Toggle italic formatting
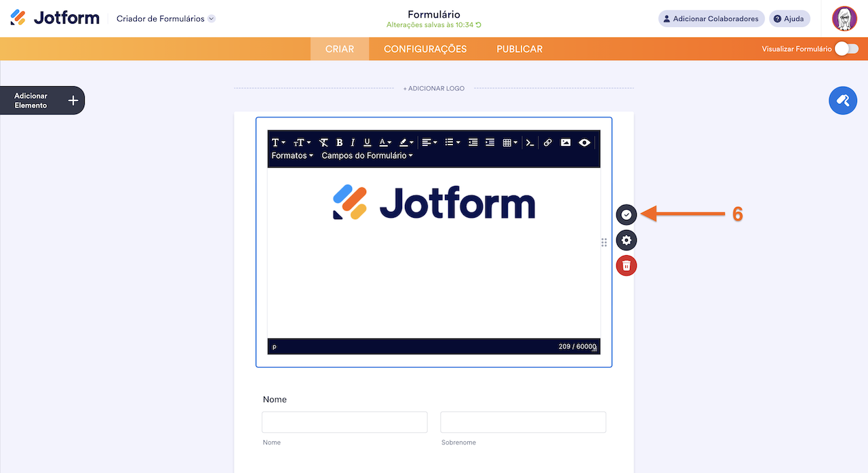The width and height of the screenshot is (868, 473). [x=353, y=143]
